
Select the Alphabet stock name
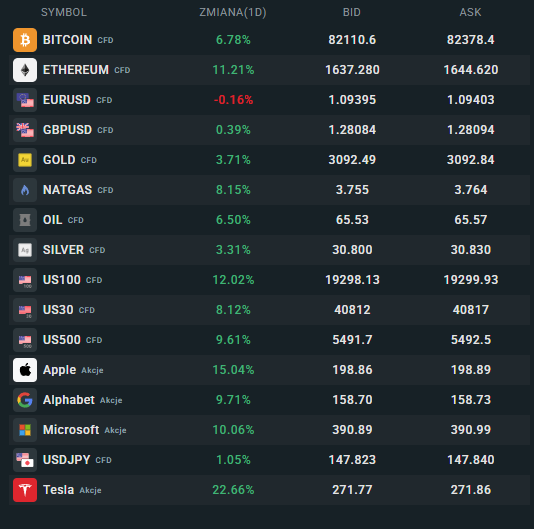click(69, 400)
